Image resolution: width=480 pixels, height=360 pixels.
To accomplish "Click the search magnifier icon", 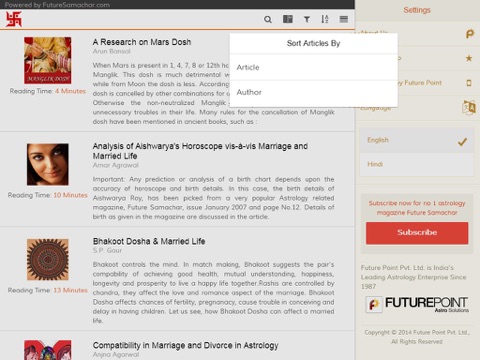I will pyautogui.click(x=268, y=19).
